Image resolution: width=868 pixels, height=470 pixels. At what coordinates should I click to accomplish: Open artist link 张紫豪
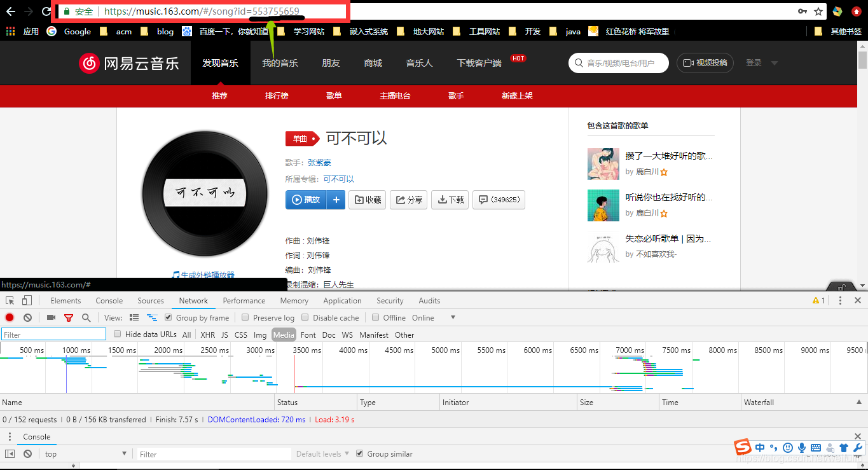click(x=319, y=163)
